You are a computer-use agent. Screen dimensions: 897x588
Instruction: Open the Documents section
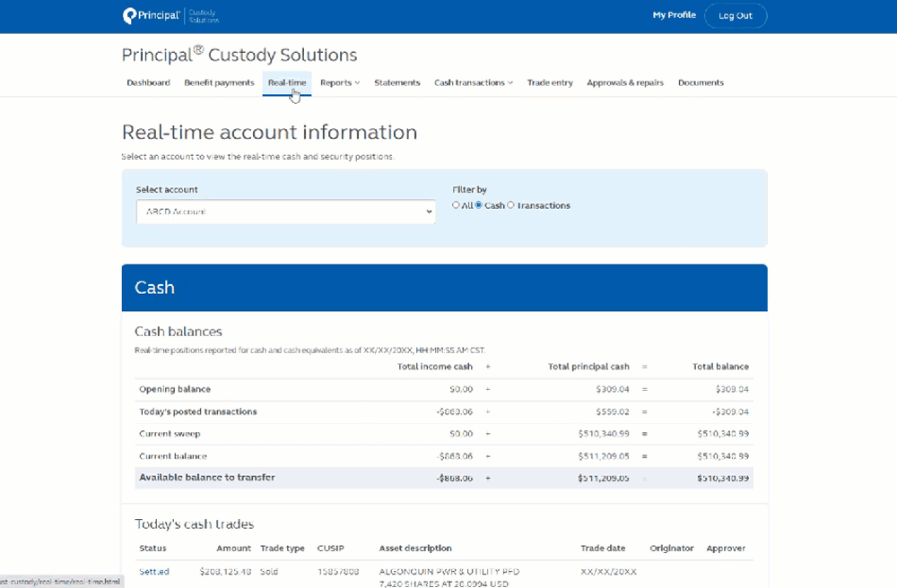[701, 82]
